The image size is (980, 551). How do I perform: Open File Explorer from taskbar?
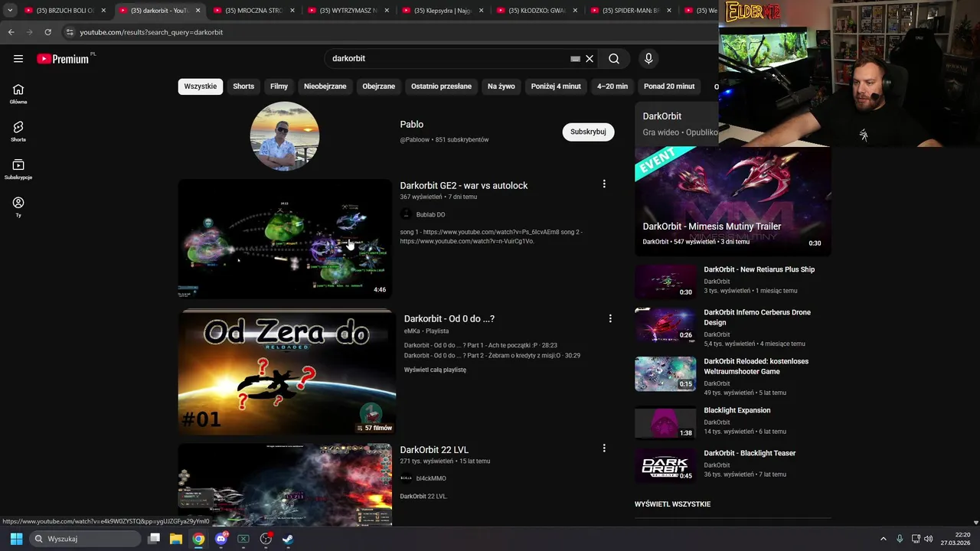(175, 539)
